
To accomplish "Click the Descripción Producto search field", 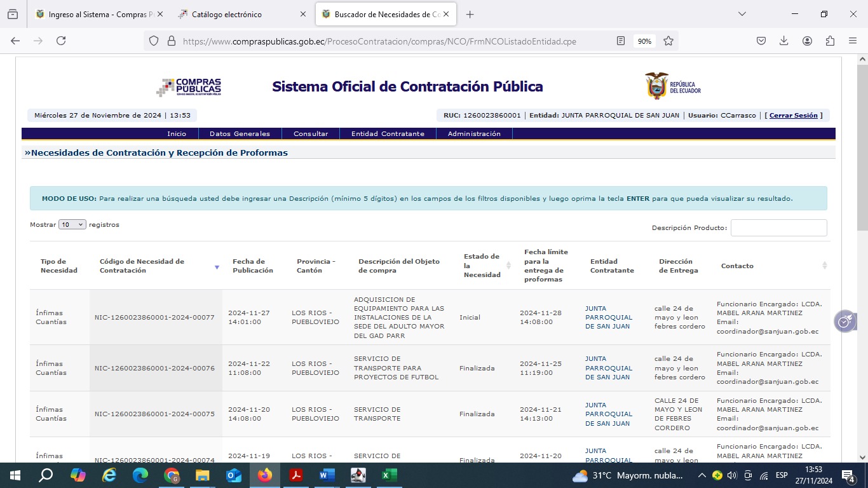I will (x=778, y=227).
